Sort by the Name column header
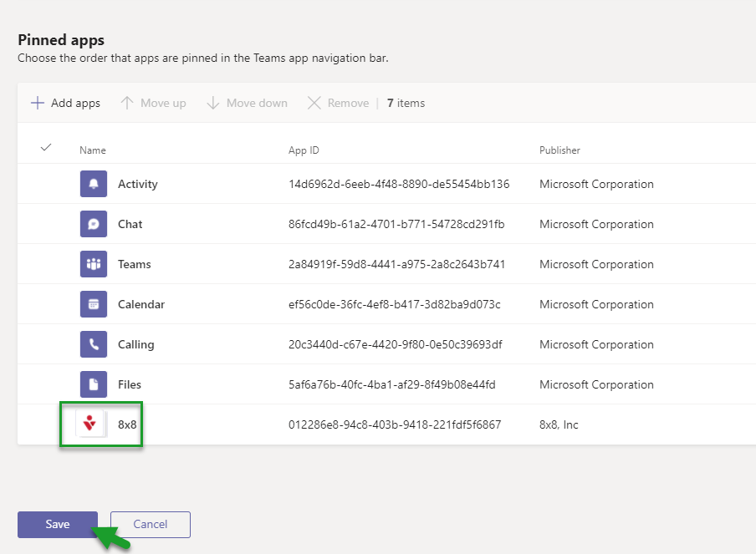The height and width of the screenshot is (554, 756). pos(93,150)
